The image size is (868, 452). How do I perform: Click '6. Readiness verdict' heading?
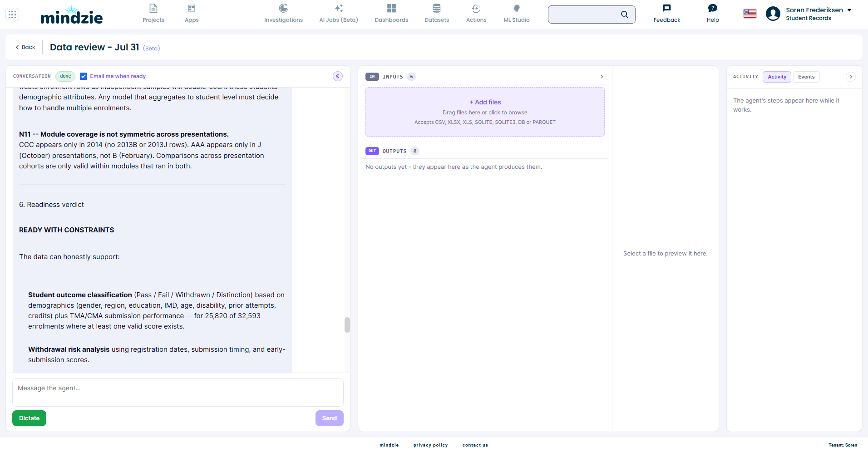click(x=51, y=205)
